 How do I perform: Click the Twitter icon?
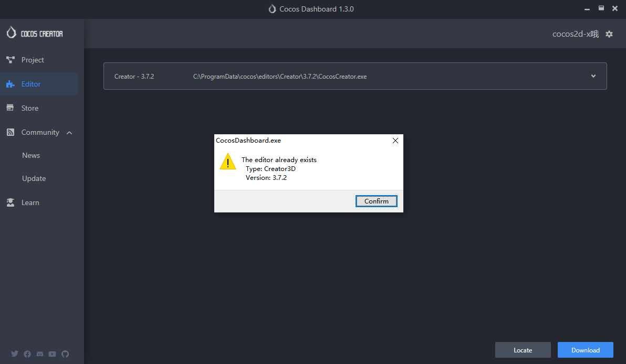pos(14,354)
